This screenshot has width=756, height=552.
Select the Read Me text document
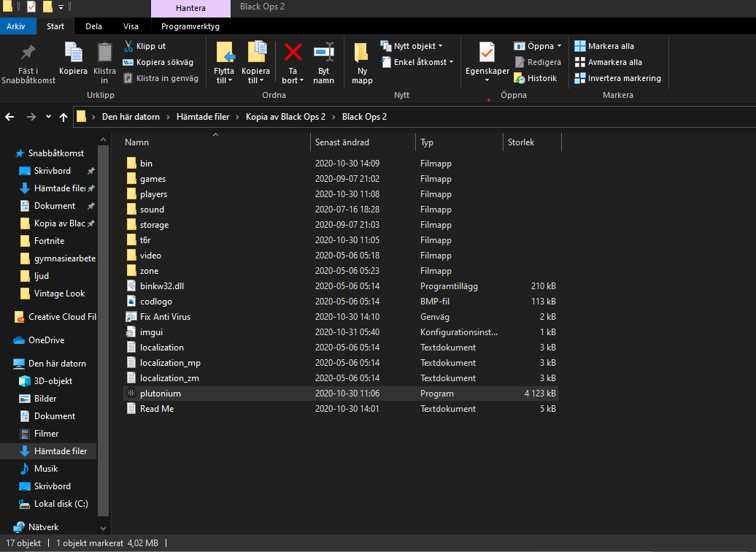[341, 409]
